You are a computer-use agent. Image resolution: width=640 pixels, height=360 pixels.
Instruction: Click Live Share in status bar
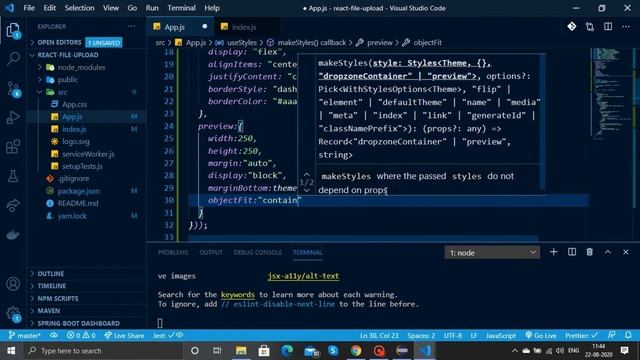point(124,336)
